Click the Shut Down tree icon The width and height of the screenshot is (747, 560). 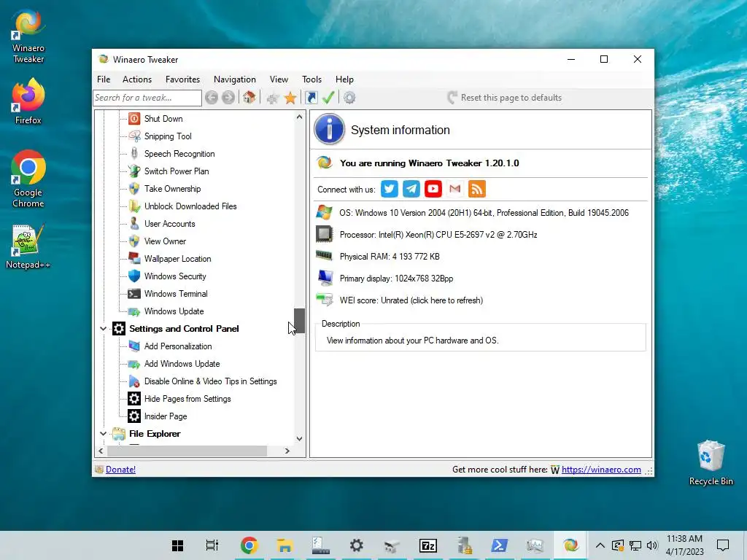coord(134,119)
